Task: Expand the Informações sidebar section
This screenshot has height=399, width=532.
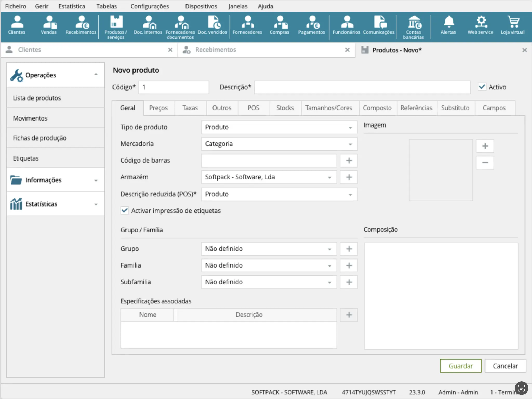Action: tap(56, 180)
